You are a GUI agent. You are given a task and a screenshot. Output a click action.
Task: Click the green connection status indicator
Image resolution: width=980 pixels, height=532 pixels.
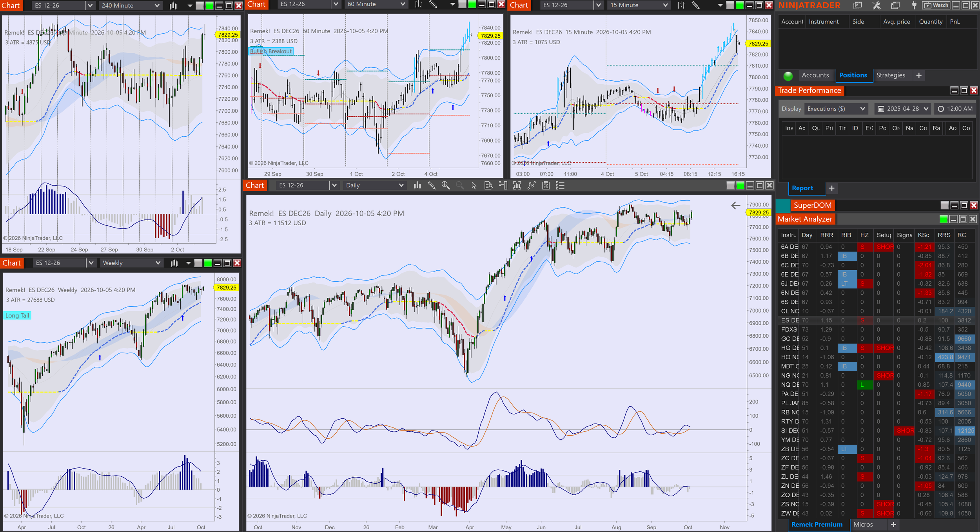pyautogui.click(x=788, y=76)
